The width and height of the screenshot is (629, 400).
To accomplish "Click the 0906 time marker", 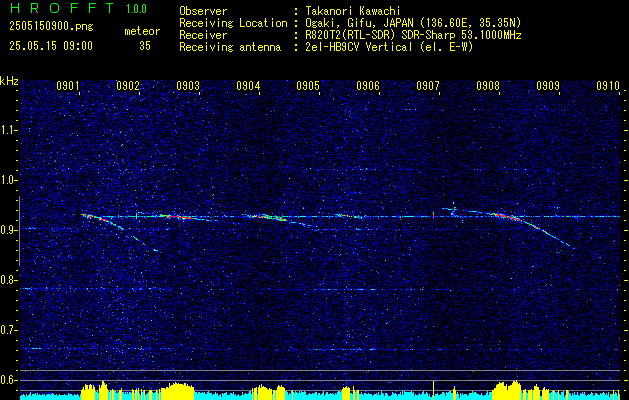I will point(368,86).
